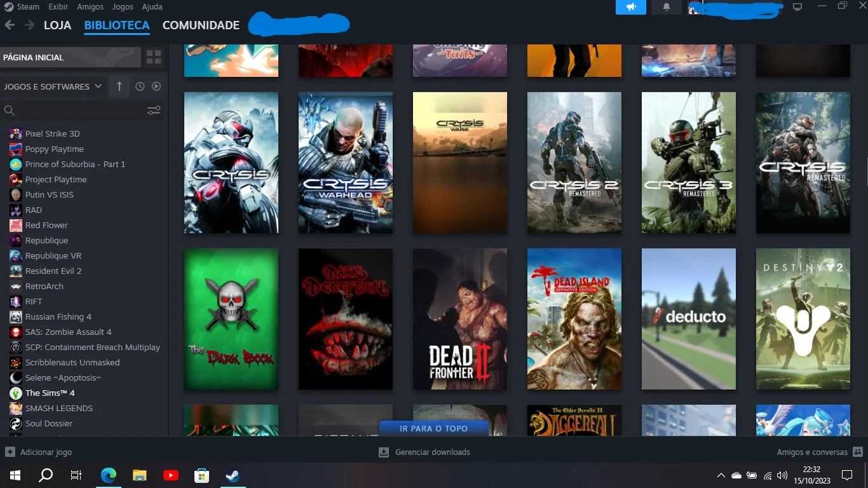Click the IR PARA O TOPO button
This screenshot has width=868, height=488.
point(433,428)
